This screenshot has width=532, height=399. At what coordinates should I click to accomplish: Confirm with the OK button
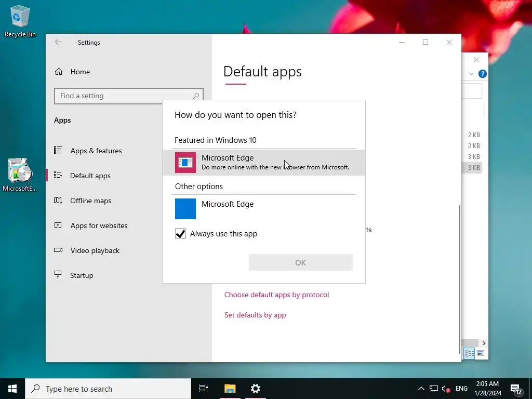pyautogui.click(x=301, y=262)
